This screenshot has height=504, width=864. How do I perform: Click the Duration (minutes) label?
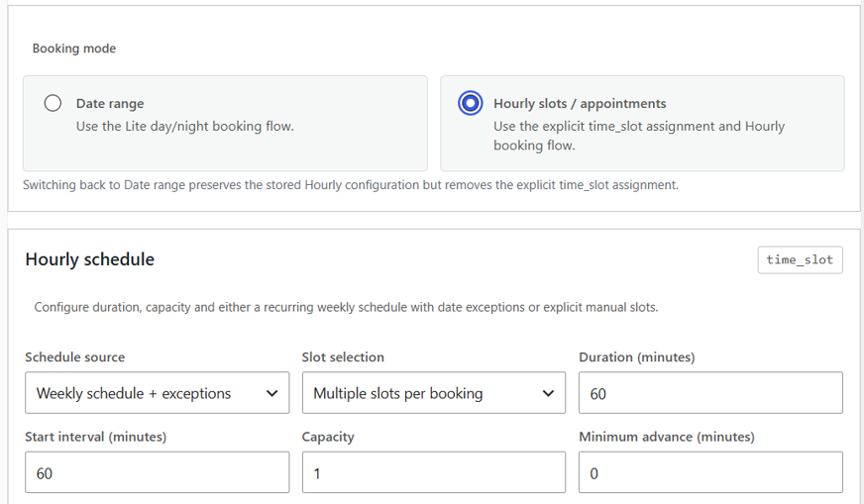point(636,356)
